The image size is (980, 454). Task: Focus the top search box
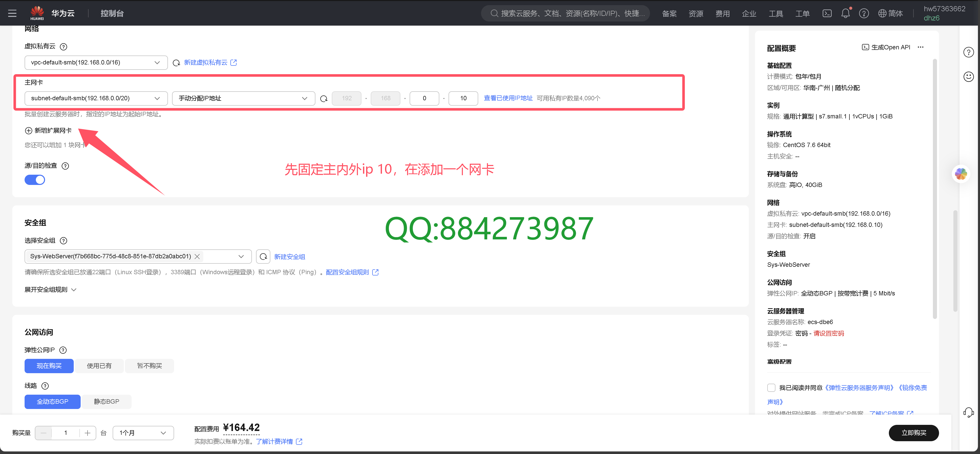565,13
